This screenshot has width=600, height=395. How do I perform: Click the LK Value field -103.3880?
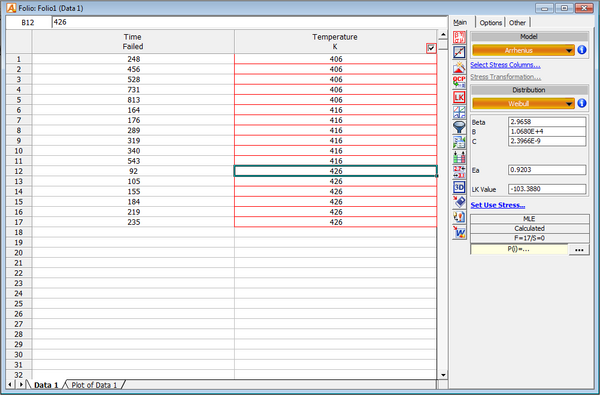547,189
